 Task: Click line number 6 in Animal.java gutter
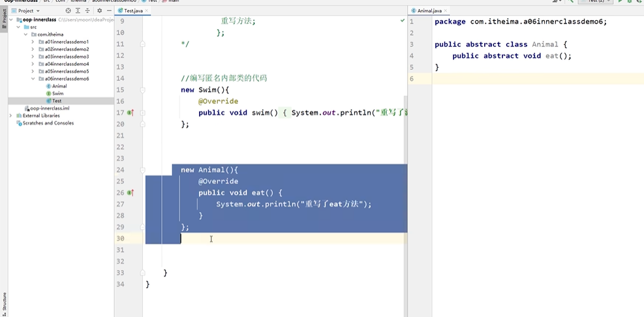tap(412, 78)
